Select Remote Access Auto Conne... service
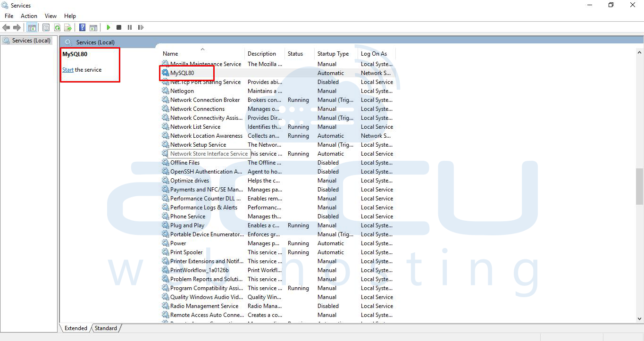 coord(278,315)
